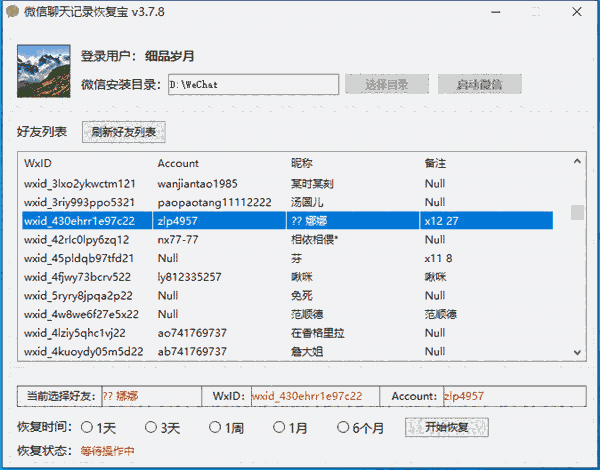Select row wxid_4kuoydy05m5d22
Viewport: 600px width, 470px height.
coord(287,351)
